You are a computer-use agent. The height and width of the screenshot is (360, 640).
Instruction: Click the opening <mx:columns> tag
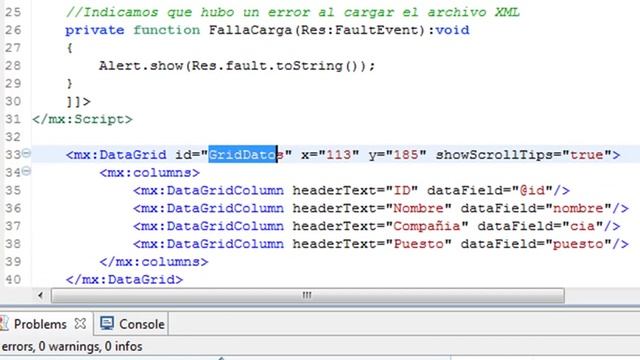tap(150, 173)
